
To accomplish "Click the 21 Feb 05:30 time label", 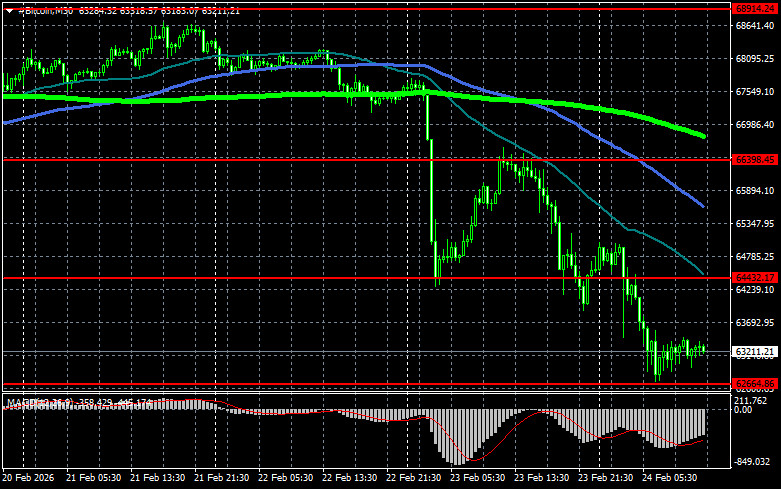I will (93, 478).
